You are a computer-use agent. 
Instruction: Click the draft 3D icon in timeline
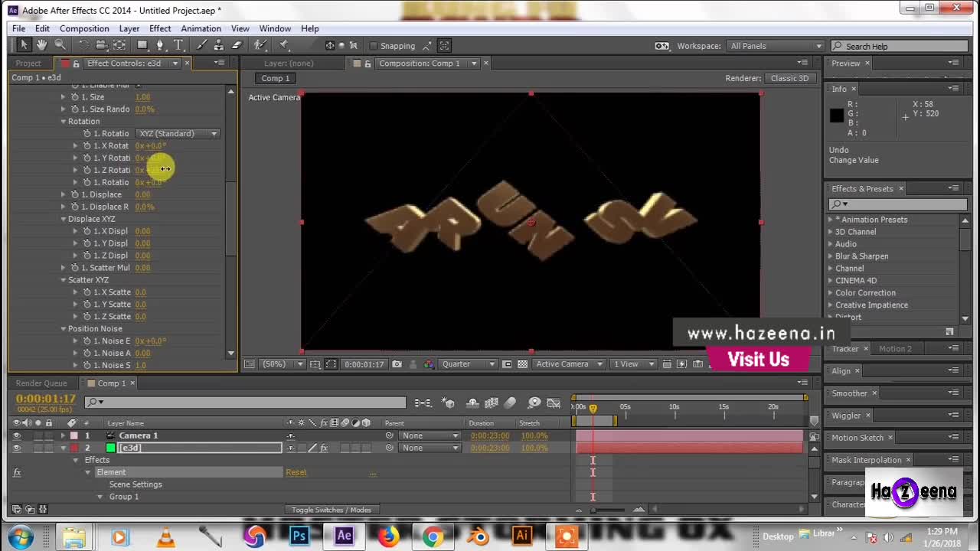coord(449,403)
